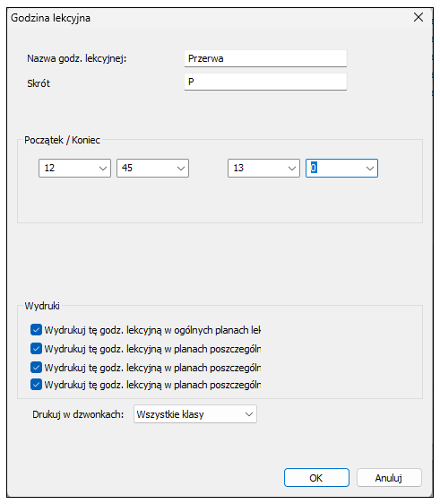Cancel with the Anuluj button
Screen dimensions: 440x504
[x=389, y=478]
